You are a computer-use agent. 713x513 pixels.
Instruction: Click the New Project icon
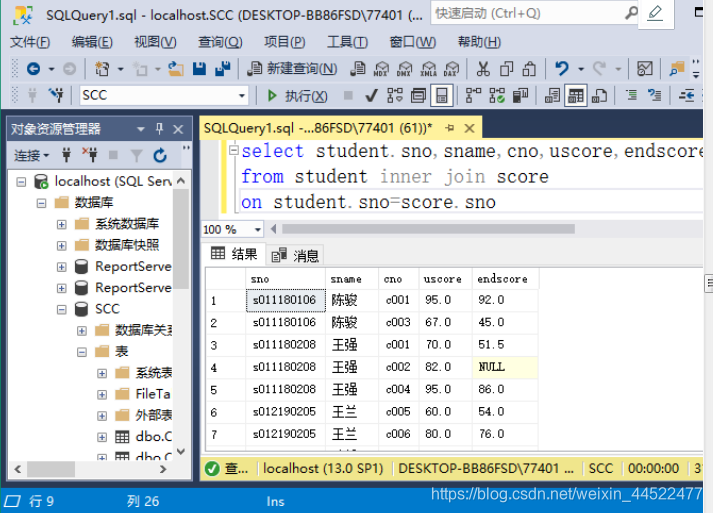[102, 69]
